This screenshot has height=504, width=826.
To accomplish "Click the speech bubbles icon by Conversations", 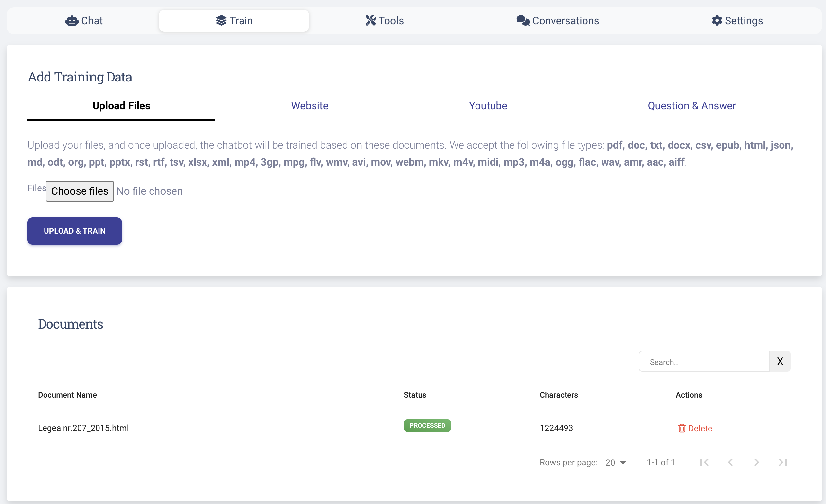I will (523, 21).
